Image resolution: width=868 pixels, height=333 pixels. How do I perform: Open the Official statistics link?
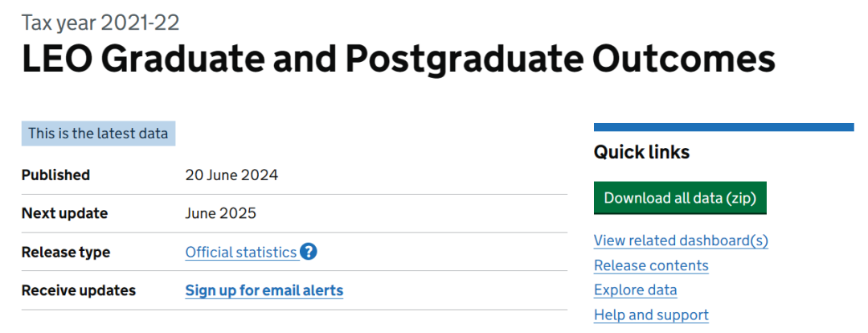pyautogui.click(x=241, y=253)
